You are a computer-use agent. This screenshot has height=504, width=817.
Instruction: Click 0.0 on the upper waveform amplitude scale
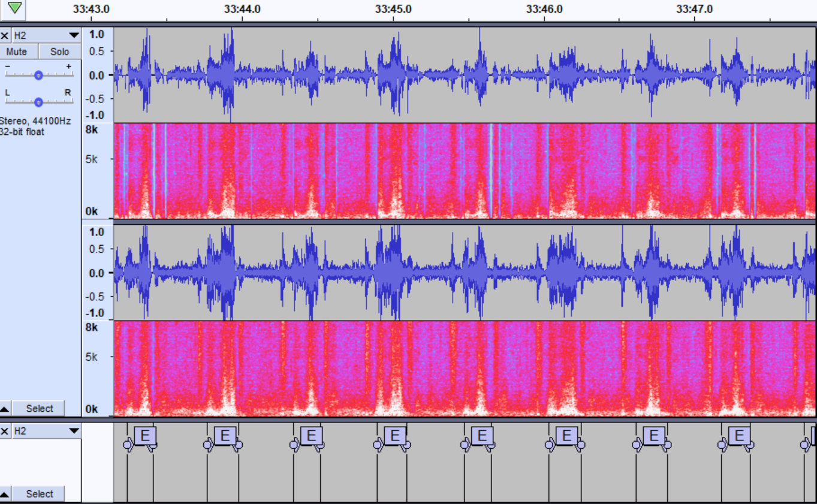point(97,75)
